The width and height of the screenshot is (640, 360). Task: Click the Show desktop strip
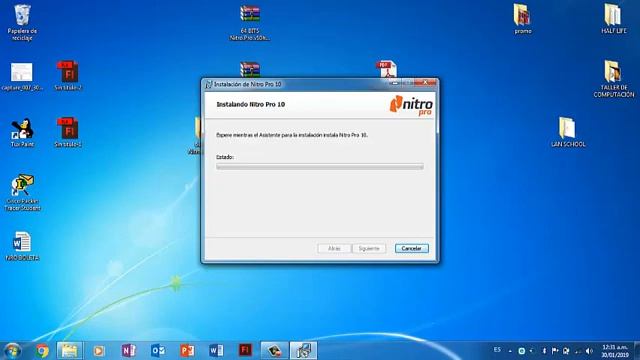637,351
